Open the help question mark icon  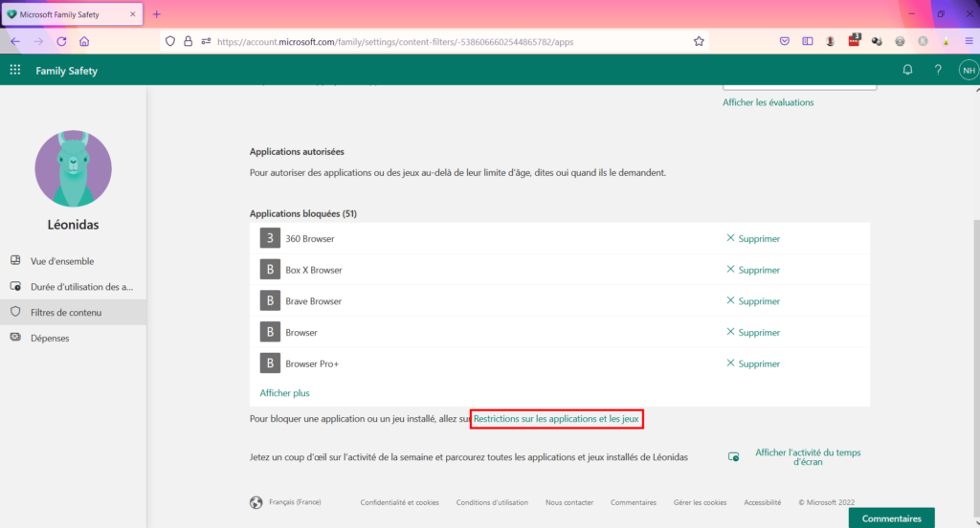click(x=938, y=70)
